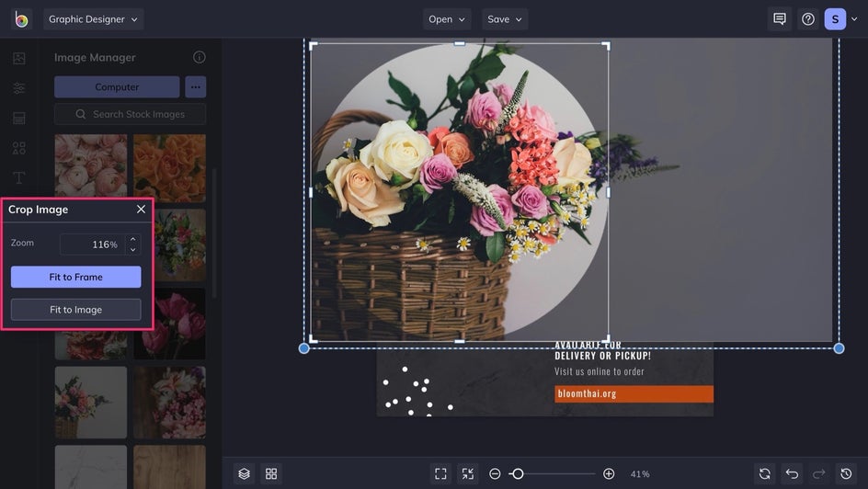Click the bottom-left blue image handle
Viewport: 868px width, 489px height.
tap(304, 348)
